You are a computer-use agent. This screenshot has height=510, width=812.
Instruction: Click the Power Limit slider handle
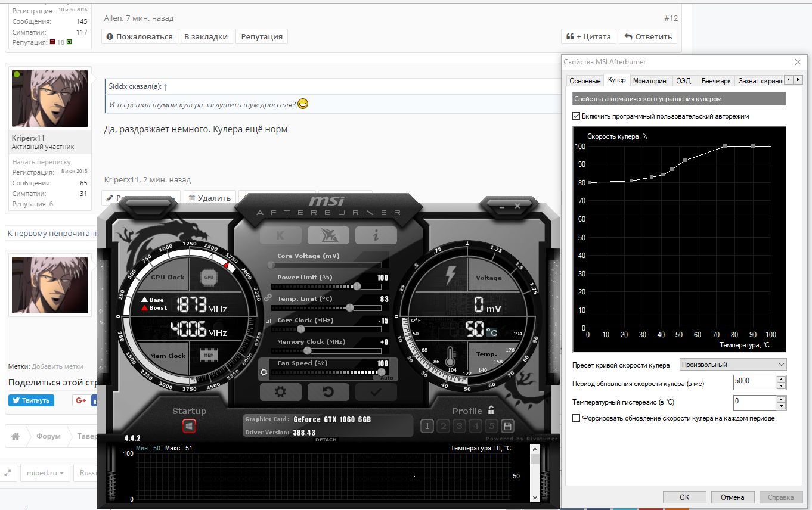[357, 286]
